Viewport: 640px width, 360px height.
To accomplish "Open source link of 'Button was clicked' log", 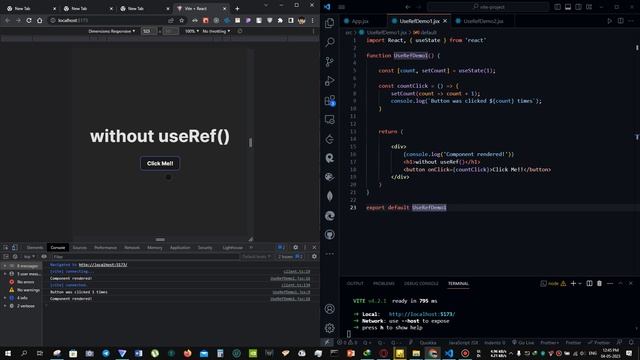I will tap(291, 292).
